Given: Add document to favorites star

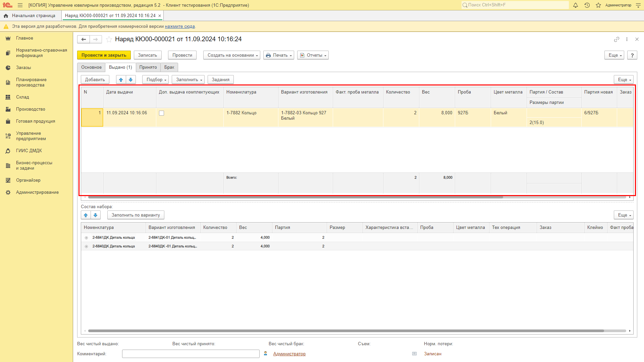Looking at the screenshot, I should click(x=109, y=39).
